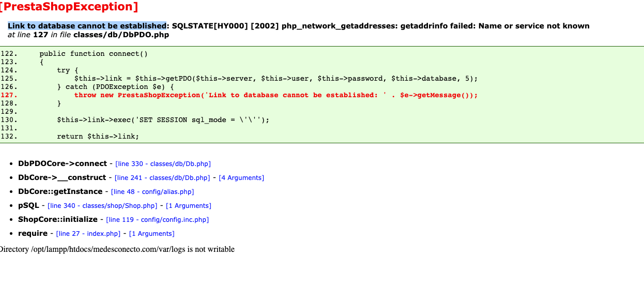The height and width of the screenshot is (286, 644).
Task: Open the 'line 48 - config/alias.php' link
Action: (152, 191)
